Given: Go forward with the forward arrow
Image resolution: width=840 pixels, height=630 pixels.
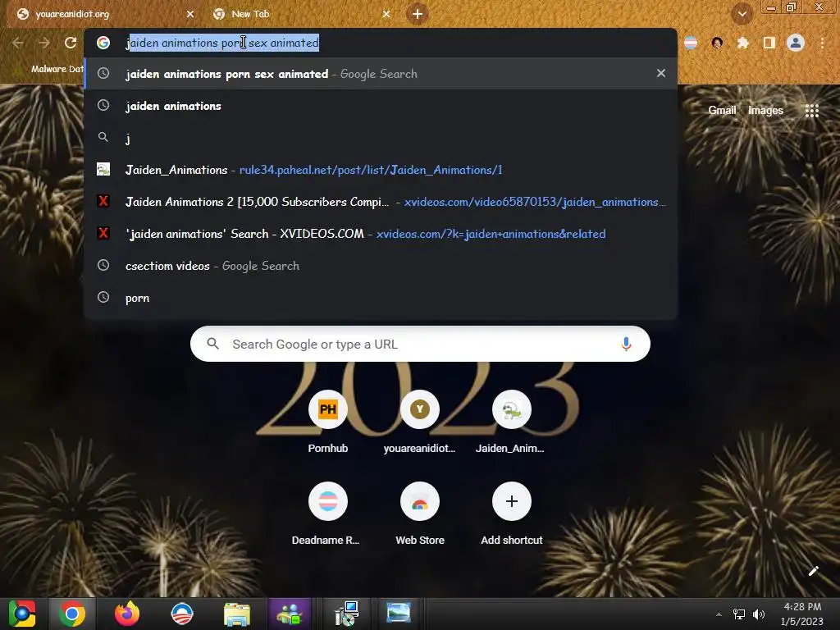Looking at the screenshot, I should (x=44, y=43).
